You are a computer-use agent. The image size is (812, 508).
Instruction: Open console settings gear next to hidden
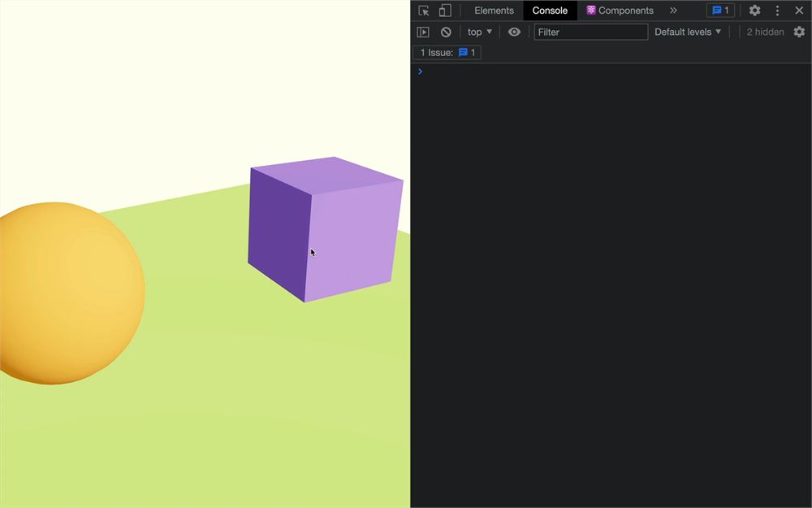tap(799, 33)
